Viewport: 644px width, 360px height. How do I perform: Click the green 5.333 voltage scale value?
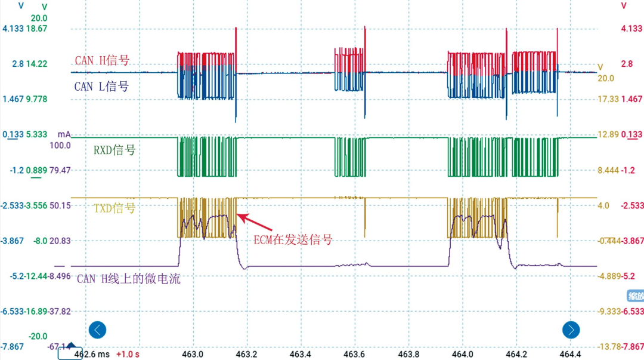[x=37, y=134]
